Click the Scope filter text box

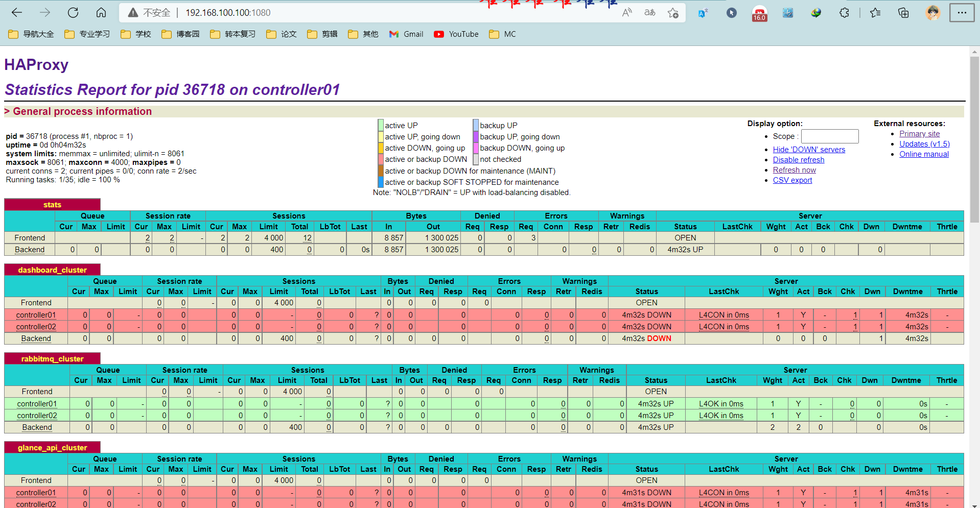click(x=830, y=136)
